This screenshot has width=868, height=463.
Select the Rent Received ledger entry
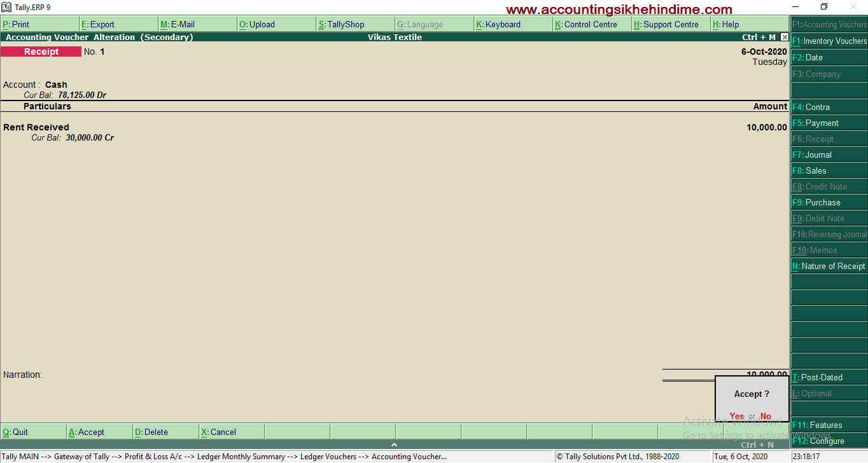tap(36, 127)
